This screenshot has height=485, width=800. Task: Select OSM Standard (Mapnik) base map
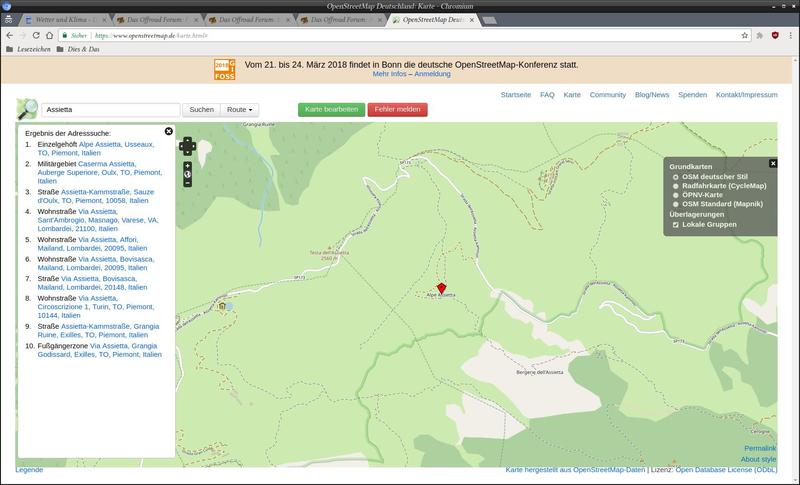[676, 204]
